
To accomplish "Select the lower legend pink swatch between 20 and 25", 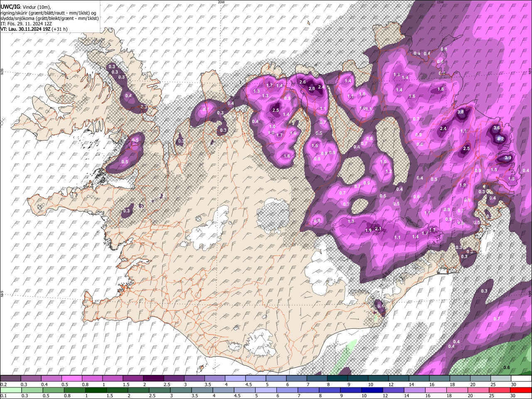I will pyautogui.click(x=478, y=390).
